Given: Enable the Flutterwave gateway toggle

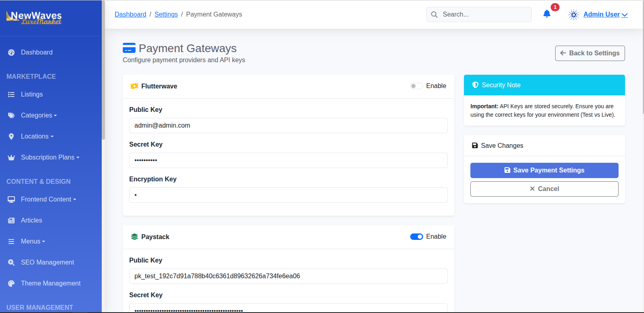Looking at the screenshot, I should pyautogui.click(x=417, y=86).
